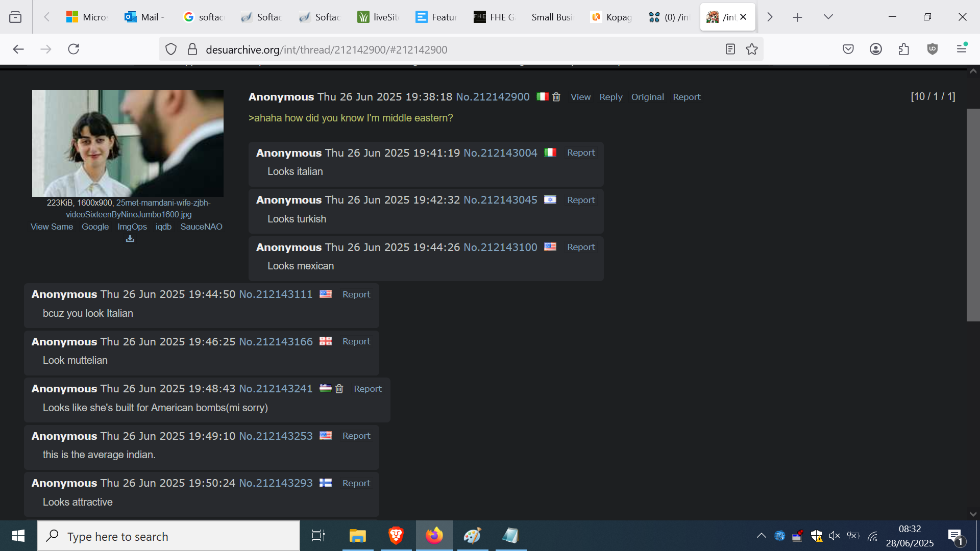Open File Explorer from the taskbar
This screenshot has width=980, height=551.
pos(358,536)
